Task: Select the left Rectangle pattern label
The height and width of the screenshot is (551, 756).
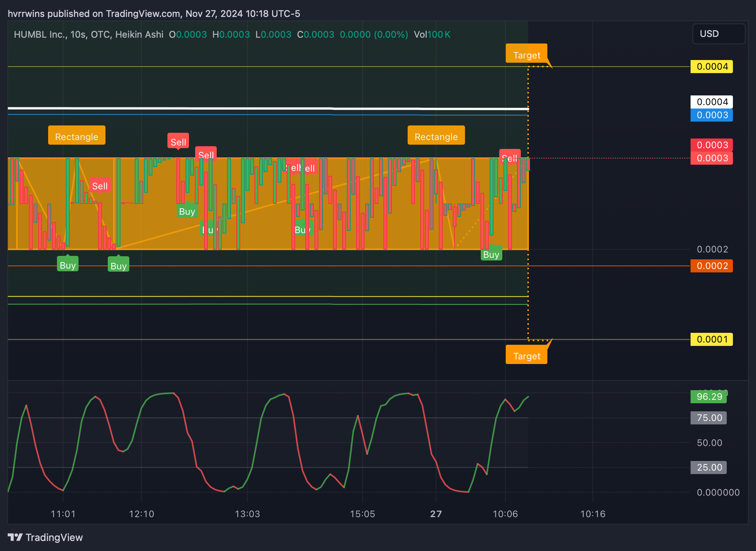Action: [x=77, y=135]
